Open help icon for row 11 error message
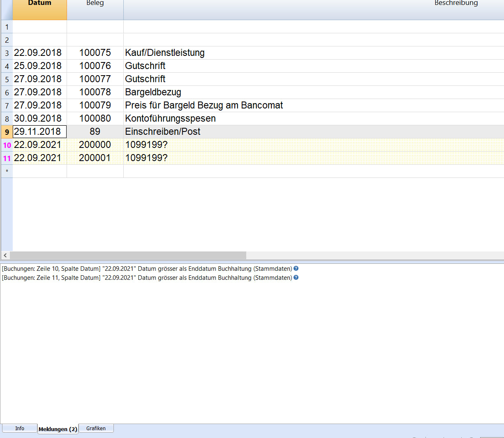 pos(296,278)
